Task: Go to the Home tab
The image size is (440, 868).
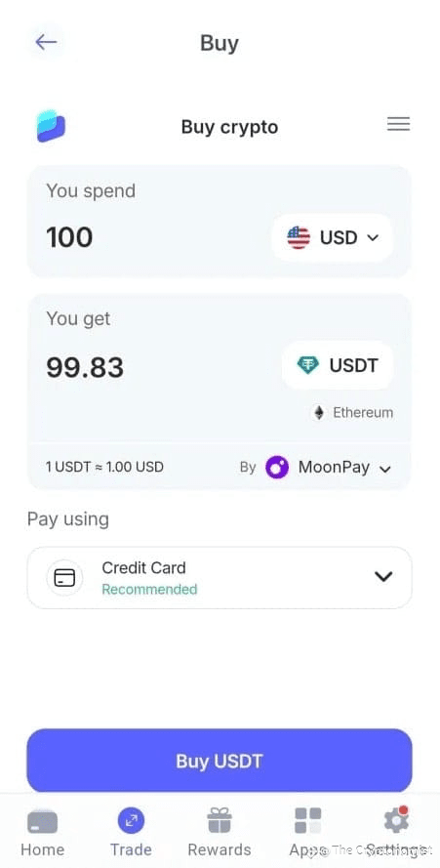Action: pos(43,832)
